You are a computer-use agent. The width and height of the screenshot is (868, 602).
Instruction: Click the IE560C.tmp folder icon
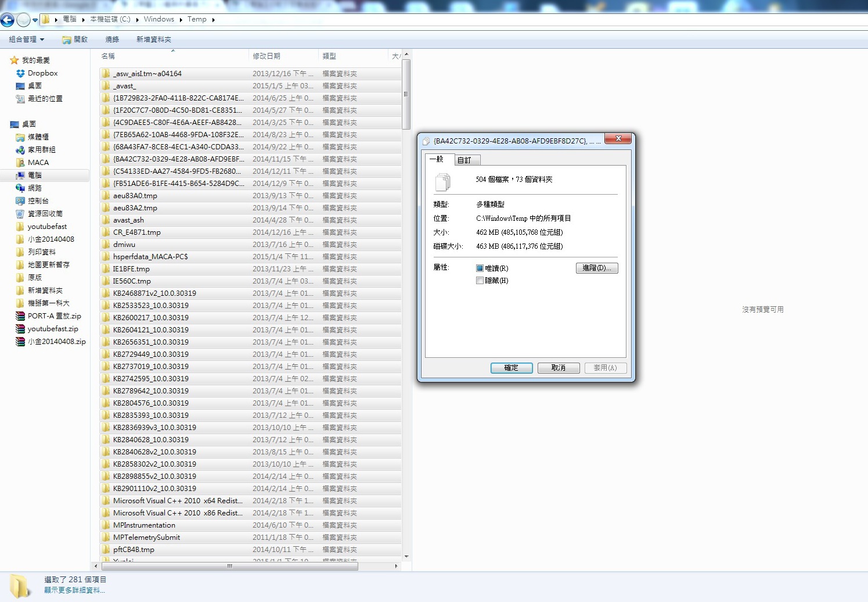tap(106, 281)
